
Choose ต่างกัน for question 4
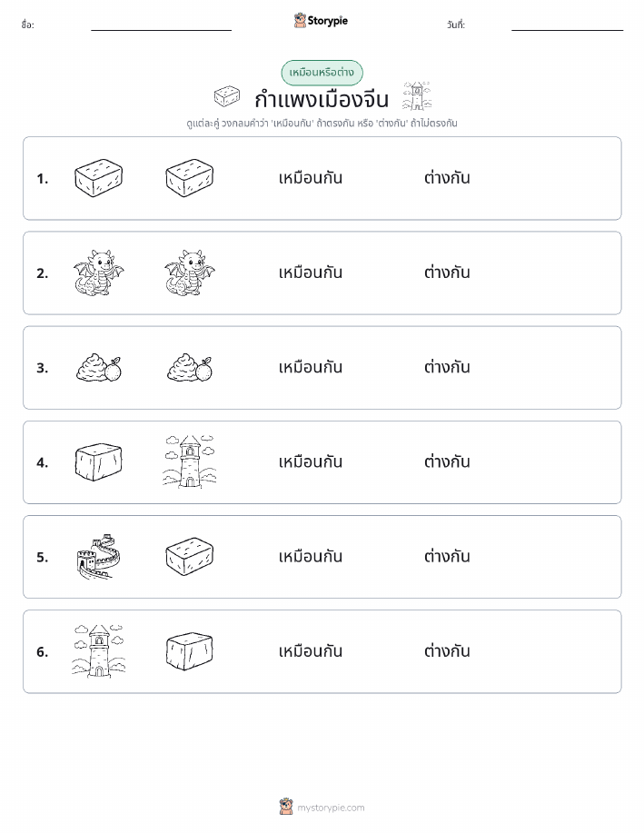(x=447, y=461)
